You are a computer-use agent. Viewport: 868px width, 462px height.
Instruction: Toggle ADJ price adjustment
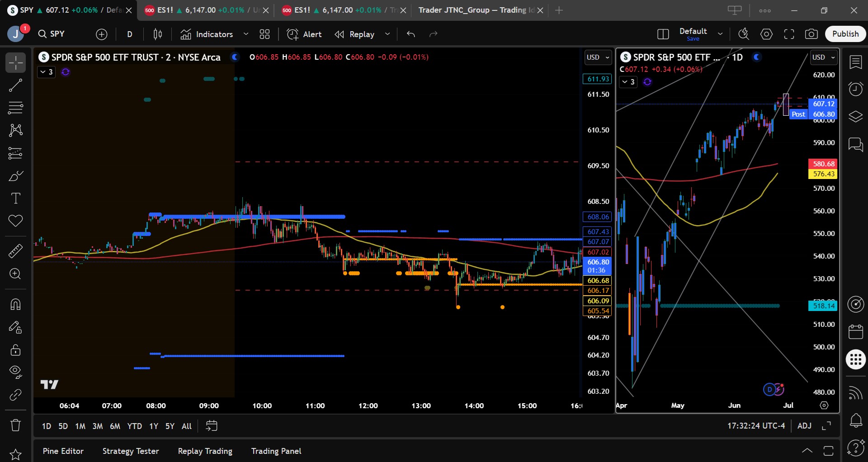[x=804, y=426]
